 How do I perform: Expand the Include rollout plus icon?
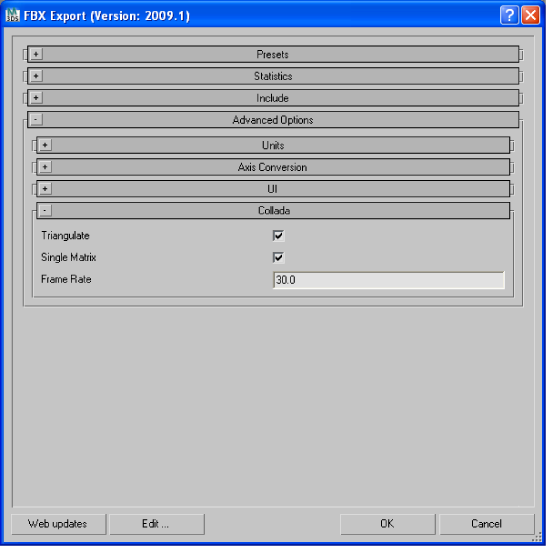click(36, 98)
